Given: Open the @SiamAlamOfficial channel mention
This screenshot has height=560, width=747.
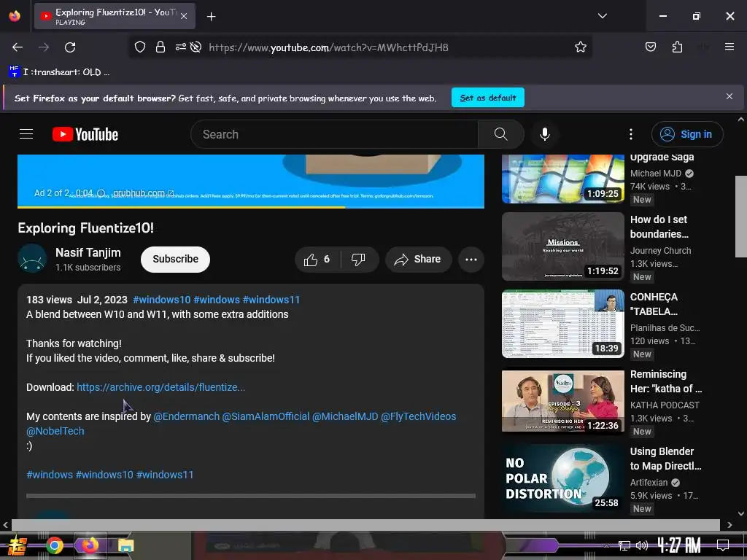Looking at the screenshot, I should tap(266, 416).
